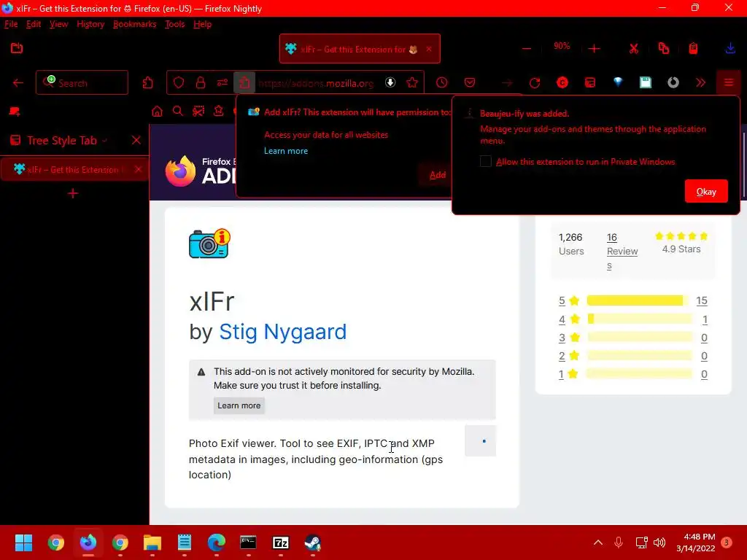Click the Copy toolbar icon
Image resolution: width=747 pixels, height=560 pixels.
pos(664,49)
